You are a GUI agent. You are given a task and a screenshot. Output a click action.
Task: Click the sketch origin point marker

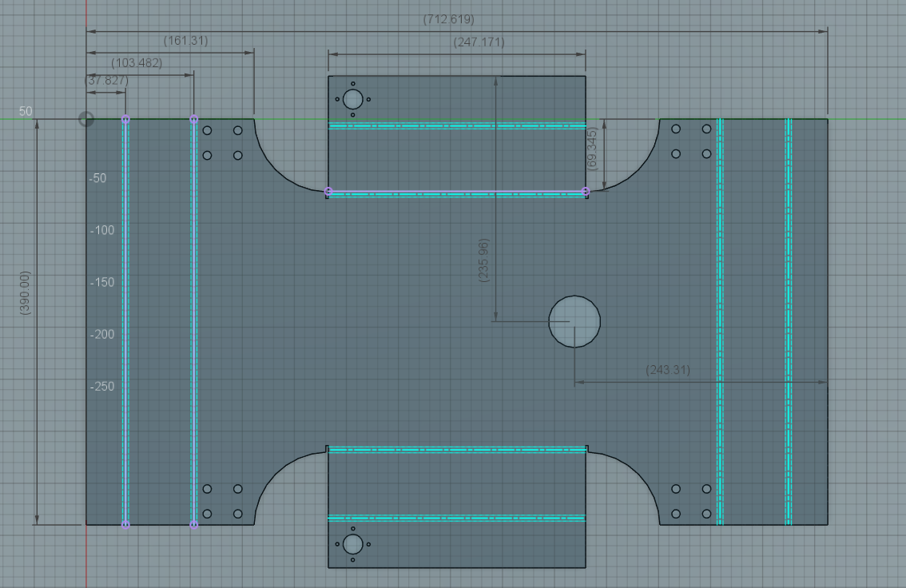pos(86,119)
